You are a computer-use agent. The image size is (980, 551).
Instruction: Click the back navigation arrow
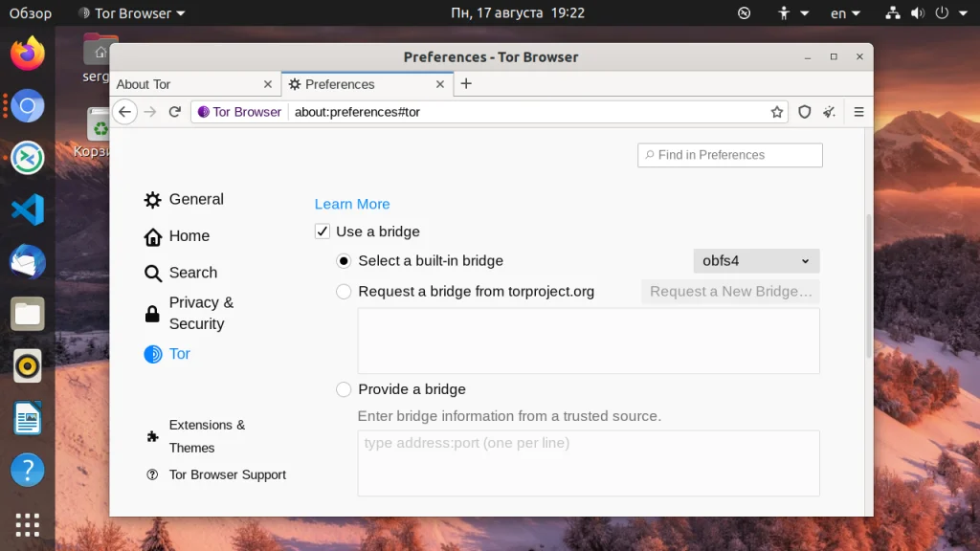click(x=125, y=112)
